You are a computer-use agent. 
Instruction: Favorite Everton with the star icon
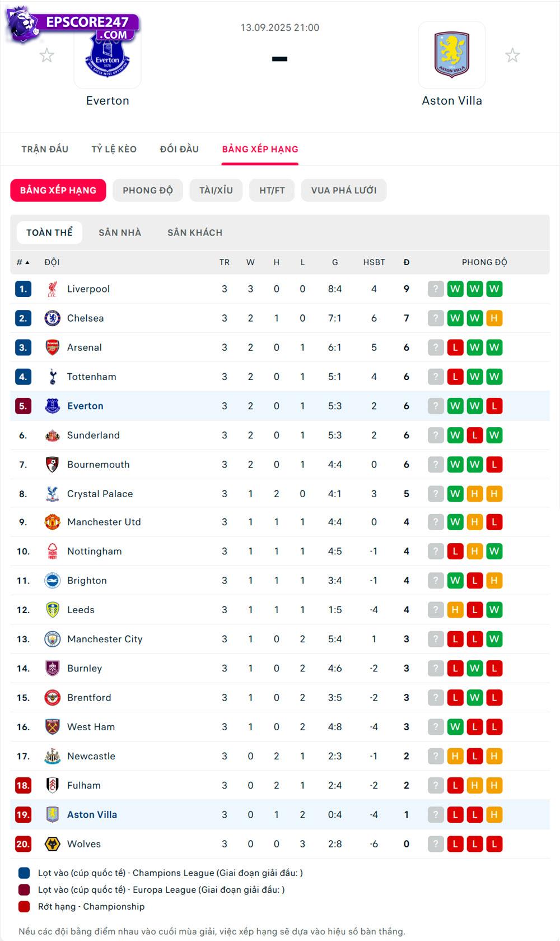pyautogui.click(x=46, y=55)
